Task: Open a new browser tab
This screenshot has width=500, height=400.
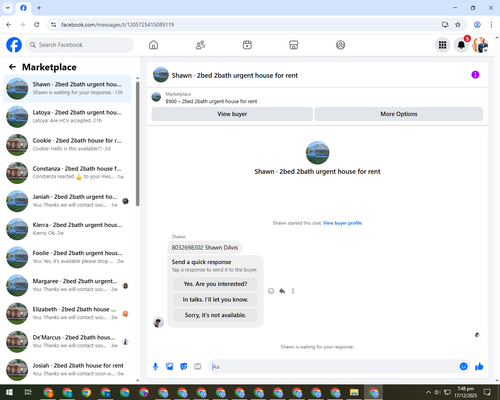Action: [x=39, y=8]
